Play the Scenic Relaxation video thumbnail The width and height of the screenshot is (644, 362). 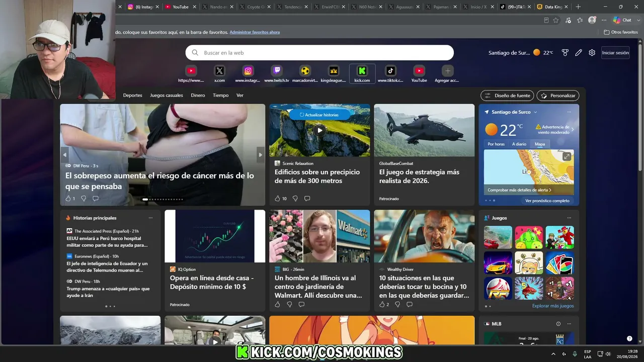click(319, 130)
